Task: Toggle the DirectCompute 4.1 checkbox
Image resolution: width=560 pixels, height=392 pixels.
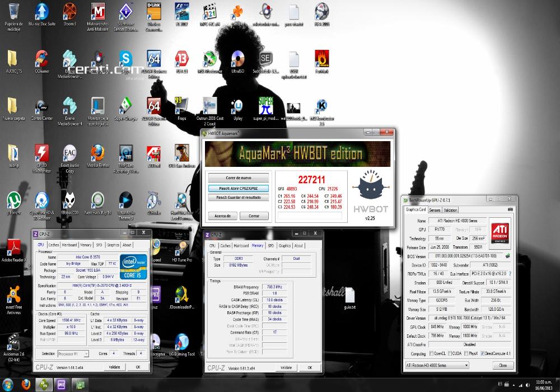Action: (x=483, y=353)
